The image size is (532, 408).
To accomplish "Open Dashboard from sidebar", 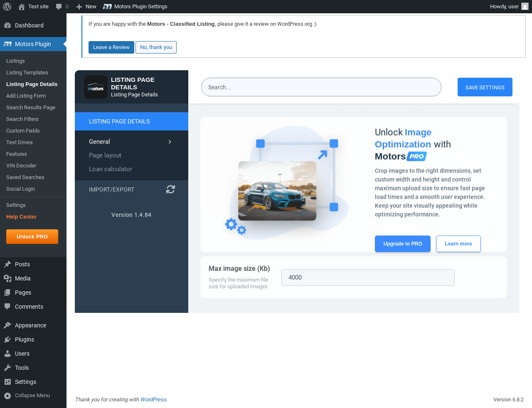I will [33, 25].
